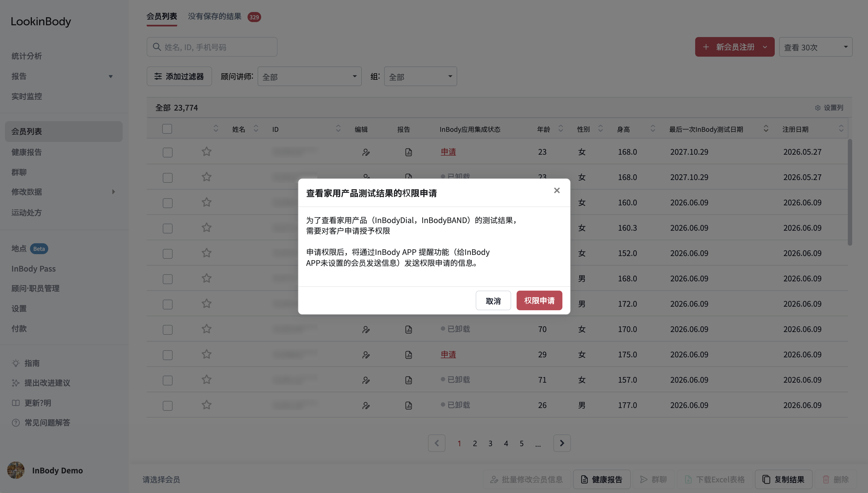Open the 查看 30次 dropdown
The height and width of the screenshot is (493, 868).
click(815, 47)
